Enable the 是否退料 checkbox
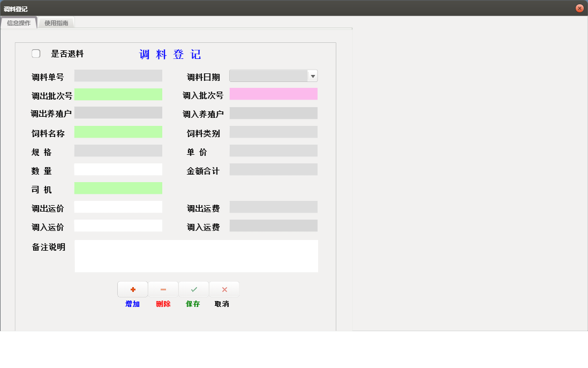Screen dimensions: 588x368 click(x=35, y=53)
